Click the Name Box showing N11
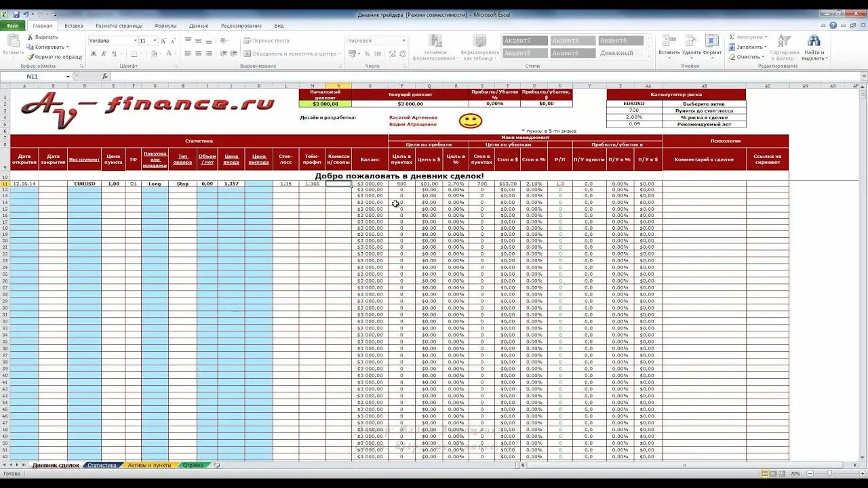868x488 pixels. [x=34, y=77]
